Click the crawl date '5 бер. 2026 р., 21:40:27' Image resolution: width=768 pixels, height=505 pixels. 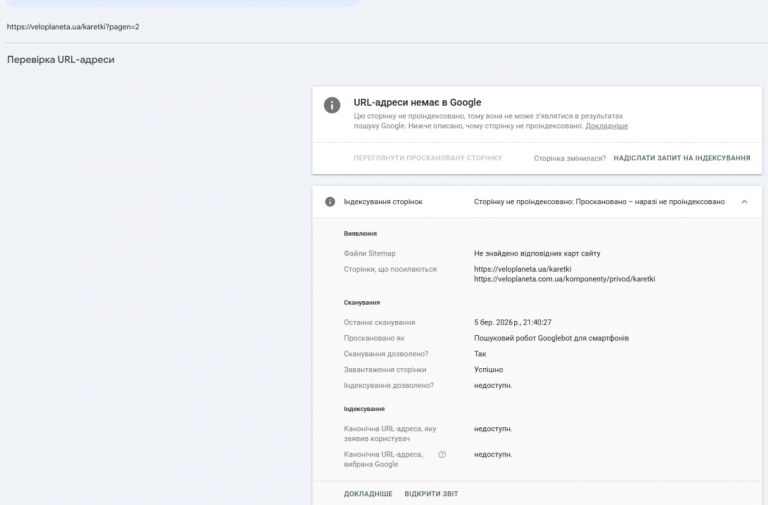pyautogui.click(x=513, y=322)
